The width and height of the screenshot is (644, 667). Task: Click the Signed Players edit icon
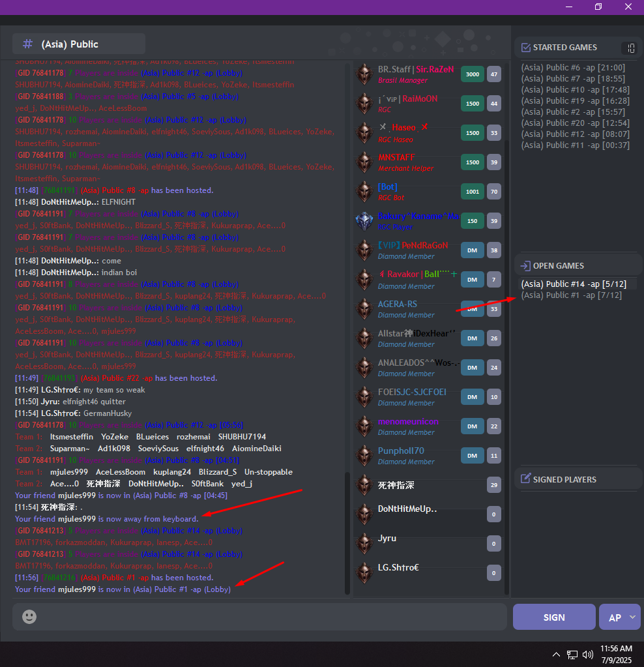[x=526, y=479]
